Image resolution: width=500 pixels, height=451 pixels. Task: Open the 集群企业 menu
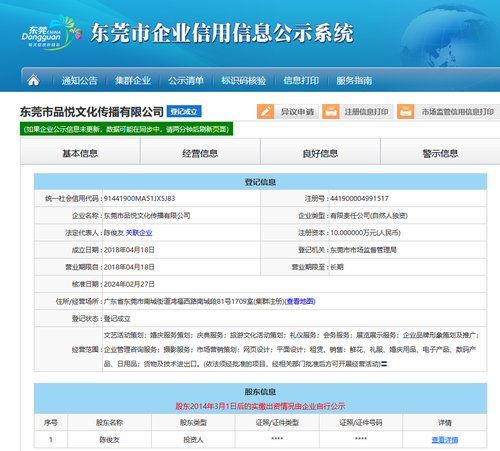point(133,81)
